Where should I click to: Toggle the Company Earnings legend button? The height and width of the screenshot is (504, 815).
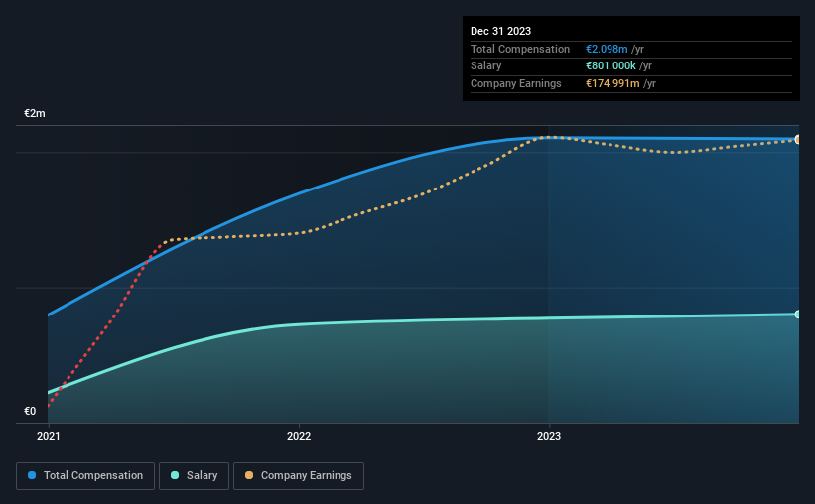pyautogui.click(x=299, y=476)
